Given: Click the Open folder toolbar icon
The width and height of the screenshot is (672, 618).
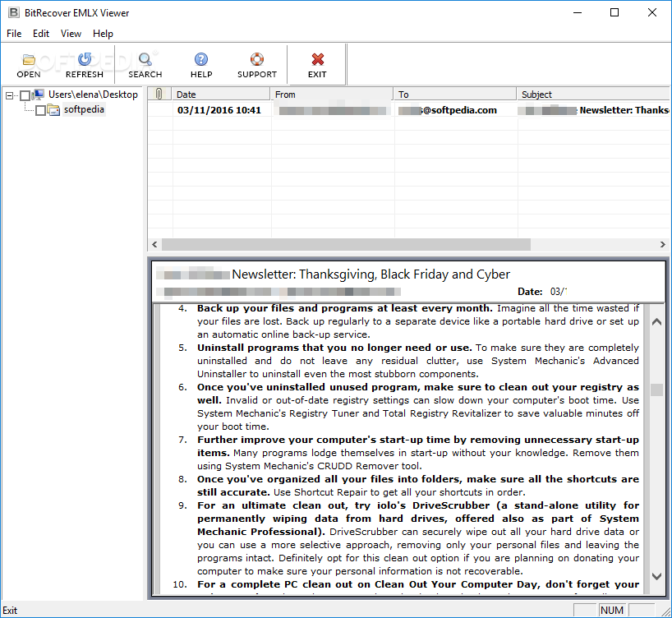Looking at the screenshot, I should (x=29, y=60).
